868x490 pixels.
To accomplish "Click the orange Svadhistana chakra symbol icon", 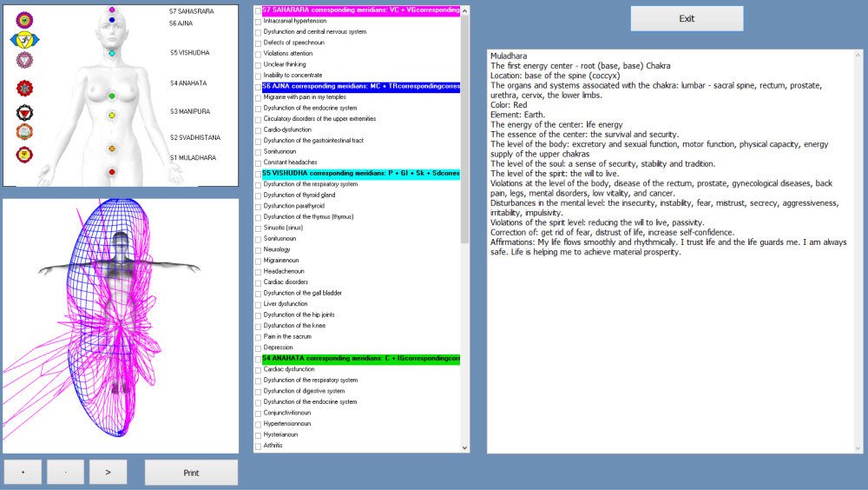I will tap(24, 132).
